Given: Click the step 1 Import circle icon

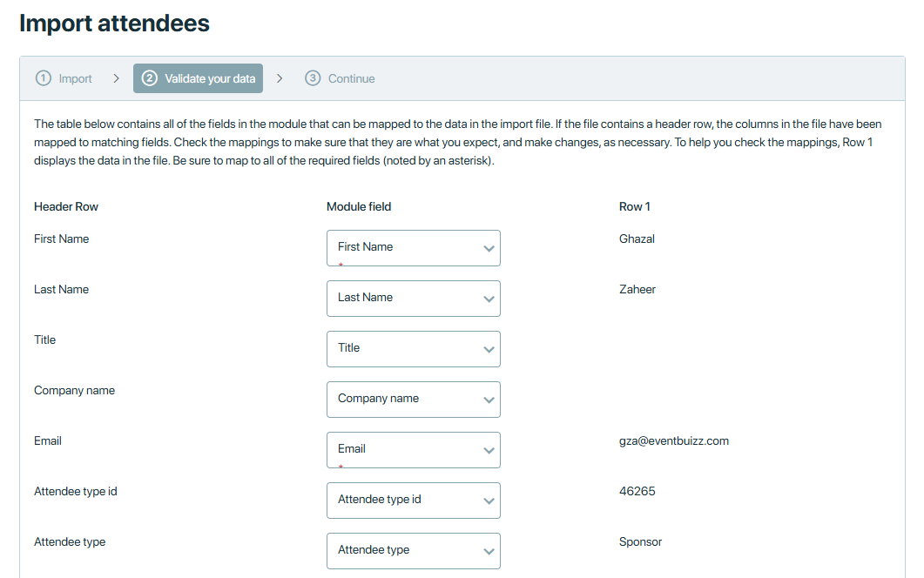Looking at the screenshot, I should click(x=44, y=78).
